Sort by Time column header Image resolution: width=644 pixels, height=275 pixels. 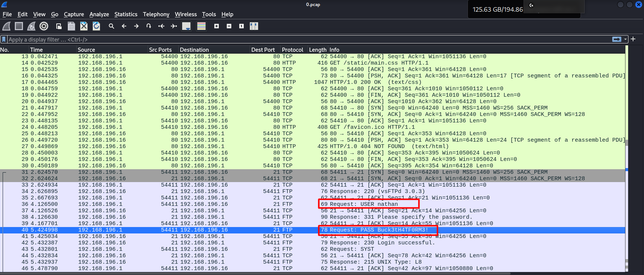pyautogui.click(x=53, y=49)
